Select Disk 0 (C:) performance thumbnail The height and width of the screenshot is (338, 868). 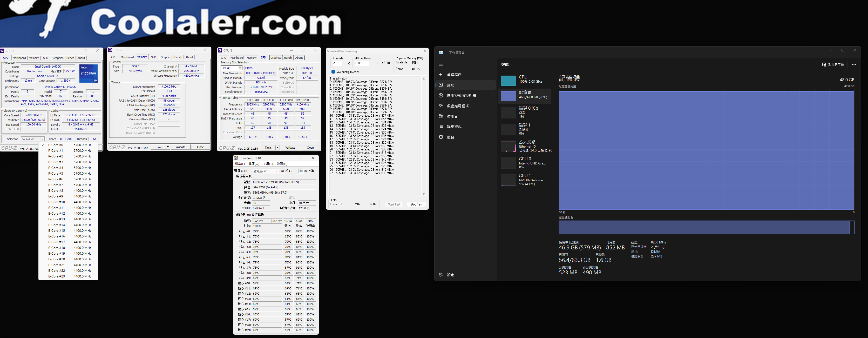pyautogui.click(x=508, y=112)
